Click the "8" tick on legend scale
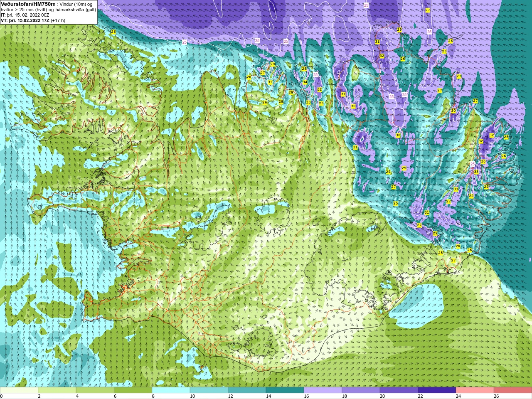532x399 pixels. click(153, 396)
